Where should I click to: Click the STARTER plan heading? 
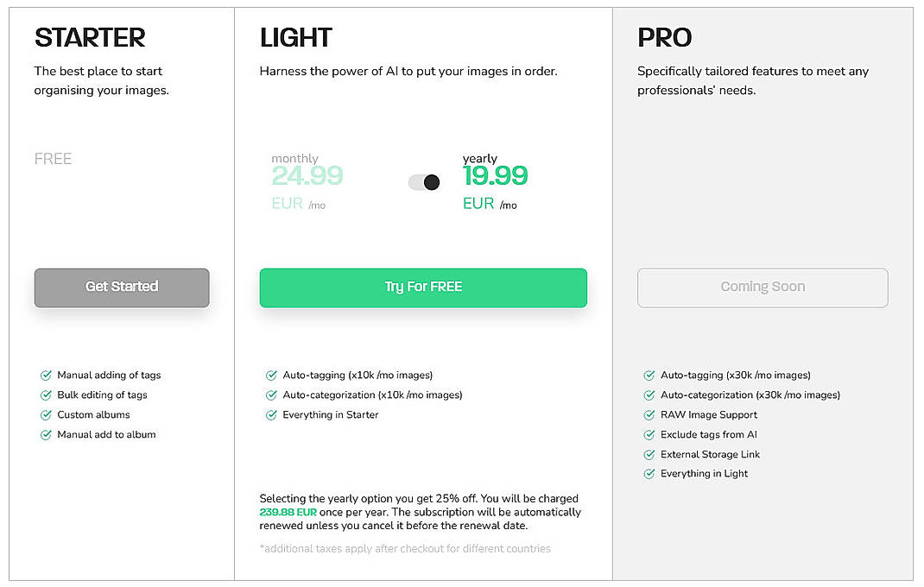pyautogui.click(x=89, y=37)
